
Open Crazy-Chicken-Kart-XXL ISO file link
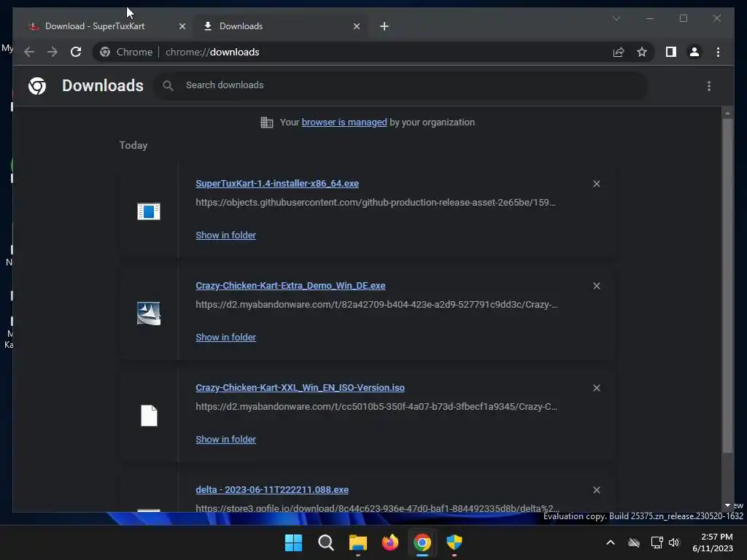click(x=300, y=388)
